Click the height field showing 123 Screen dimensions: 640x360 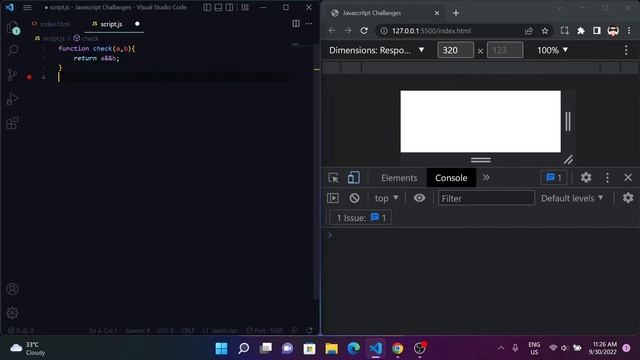click(505, 50)
